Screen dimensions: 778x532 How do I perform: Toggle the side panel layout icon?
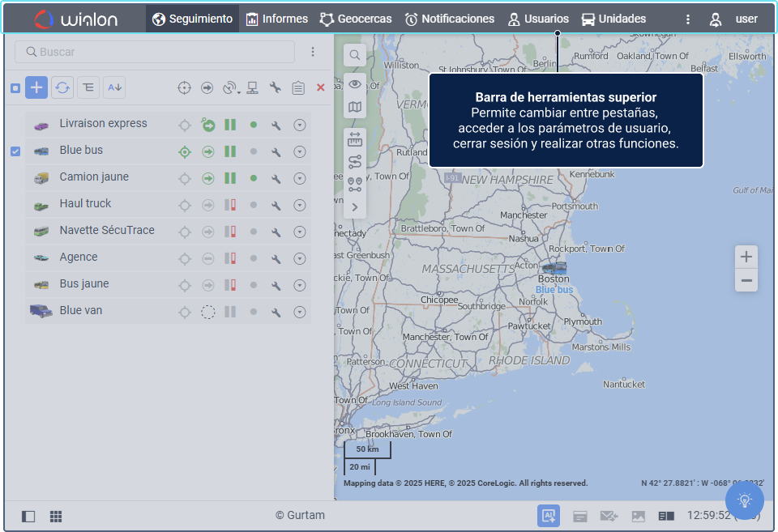coord(28,517)
